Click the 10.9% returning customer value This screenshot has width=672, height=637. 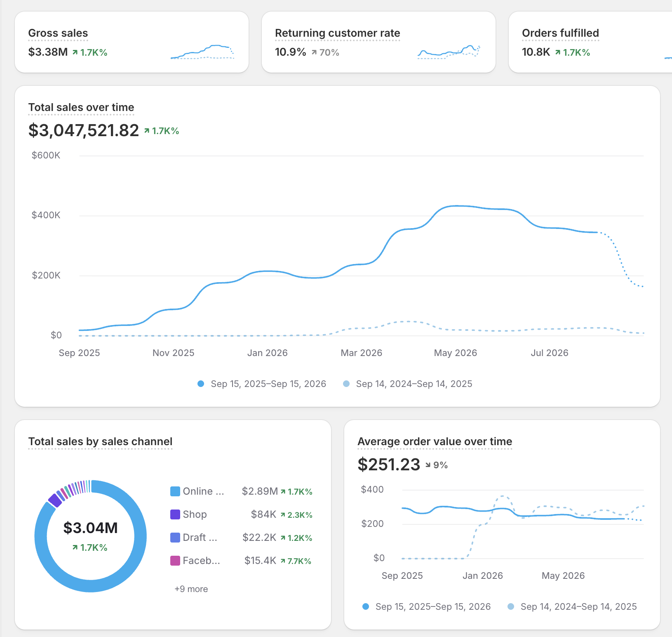point(290,52)
